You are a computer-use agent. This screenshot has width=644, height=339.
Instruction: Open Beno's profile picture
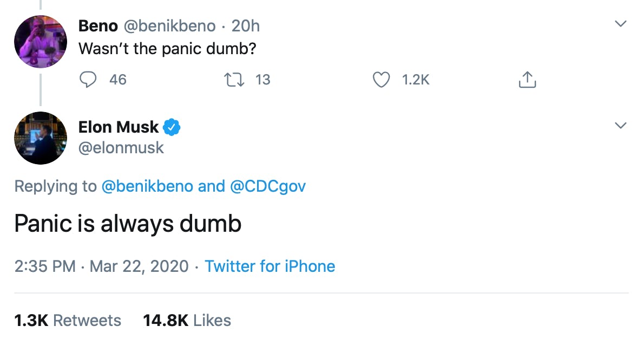coord(40,41)
